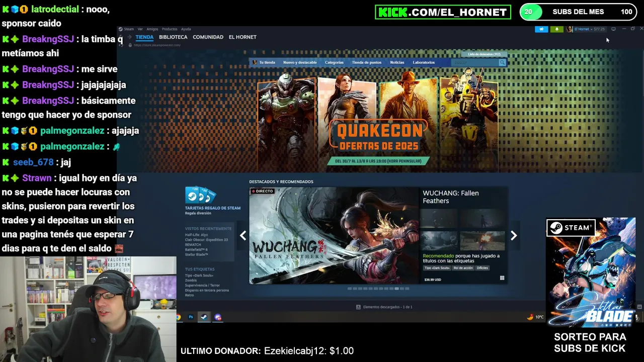Screen dimensions: 644x362
Task: Select the Retro sidebar tag
Action: pos(189,295)
